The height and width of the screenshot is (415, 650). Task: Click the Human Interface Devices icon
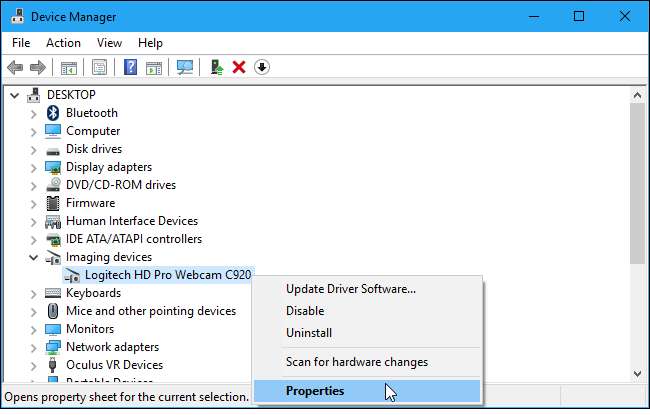pos(53,222)
